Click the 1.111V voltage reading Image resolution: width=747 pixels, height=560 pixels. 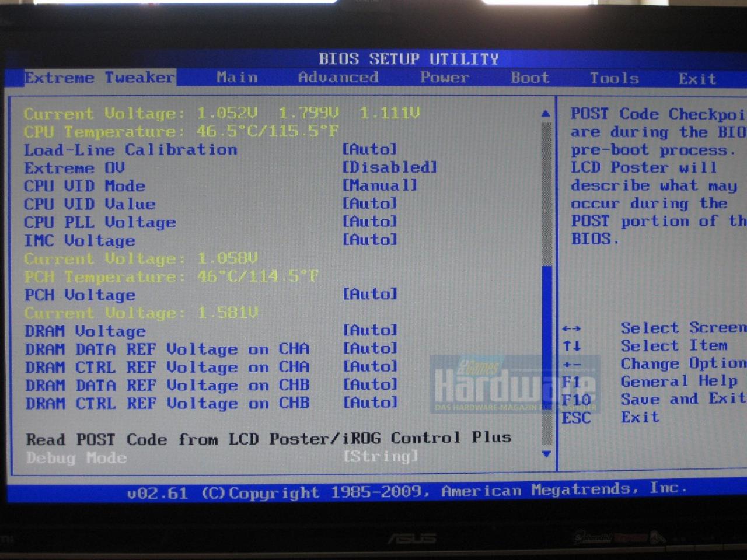click(389, 113)
